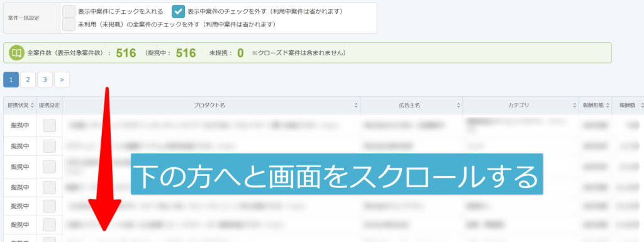Sort the プロダクト名 column
The image size is (644, 242).
point(356,106)
